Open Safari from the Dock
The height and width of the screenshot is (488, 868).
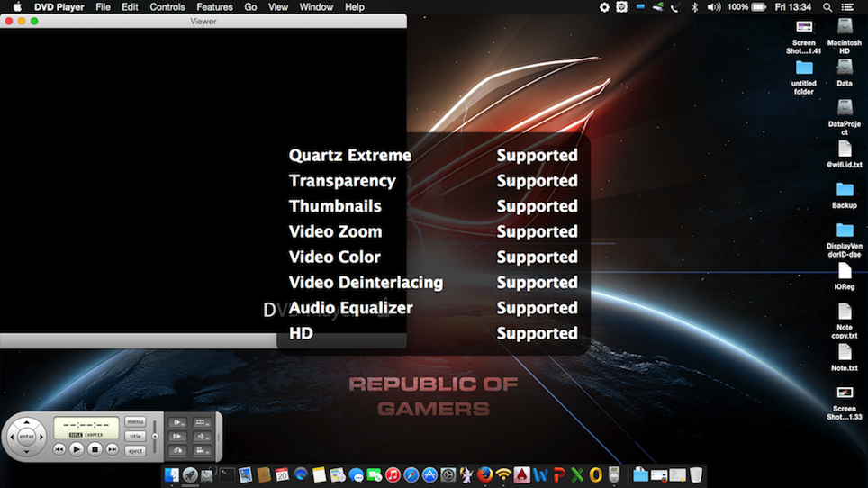(411, 474)
